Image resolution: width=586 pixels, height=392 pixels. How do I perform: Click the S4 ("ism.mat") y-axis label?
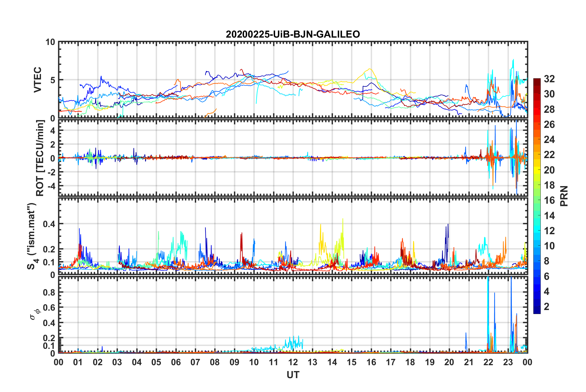[x=32, y=236]
